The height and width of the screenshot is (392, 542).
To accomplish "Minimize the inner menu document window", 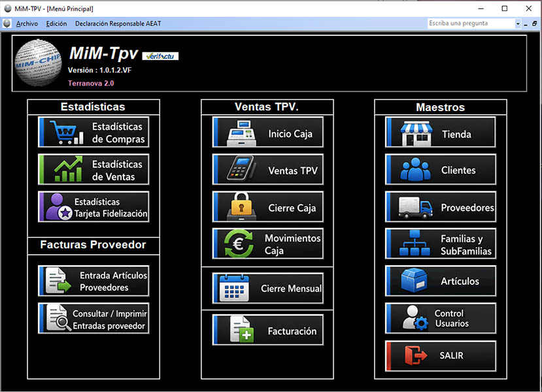I will click(x=526, y=24).
